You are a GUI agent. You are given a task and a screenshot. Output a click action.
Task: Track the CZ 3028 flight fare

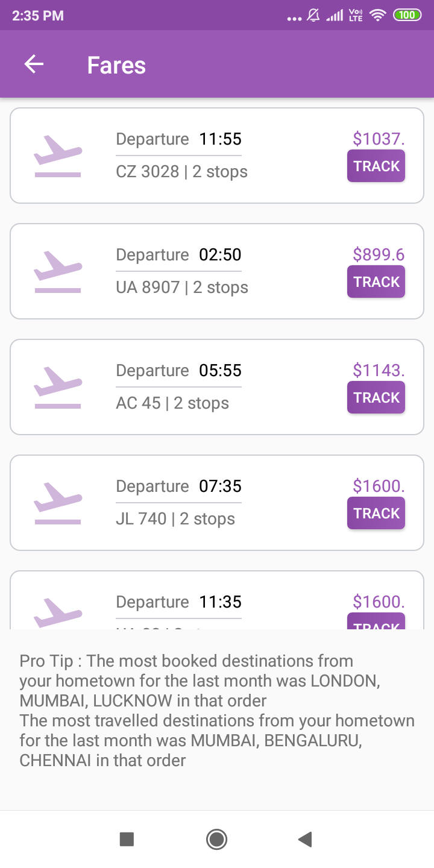click(376, 166)
